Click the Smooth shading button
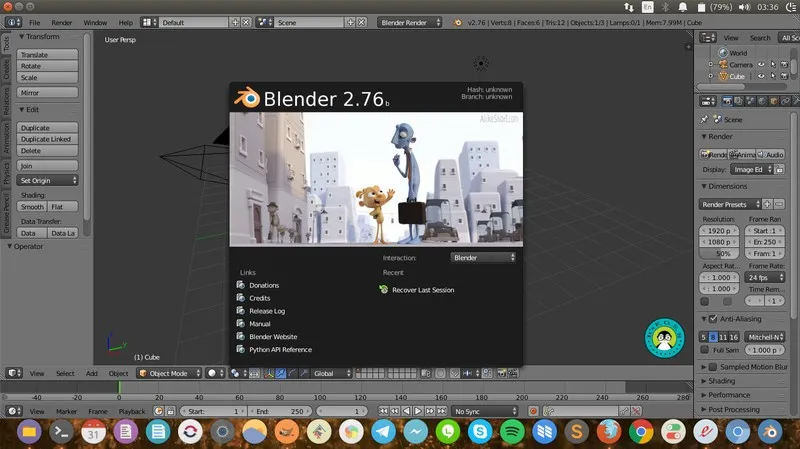The height and width of the screenshot is (449, 800). [x=32, y=206]
